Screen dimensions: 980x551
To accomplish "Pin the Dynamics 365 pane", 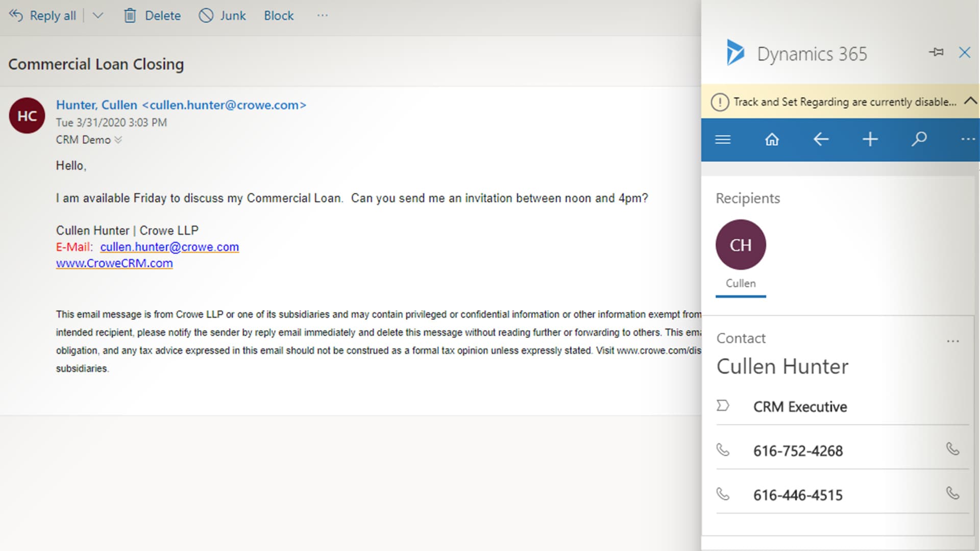I will [x=936, y=52].
